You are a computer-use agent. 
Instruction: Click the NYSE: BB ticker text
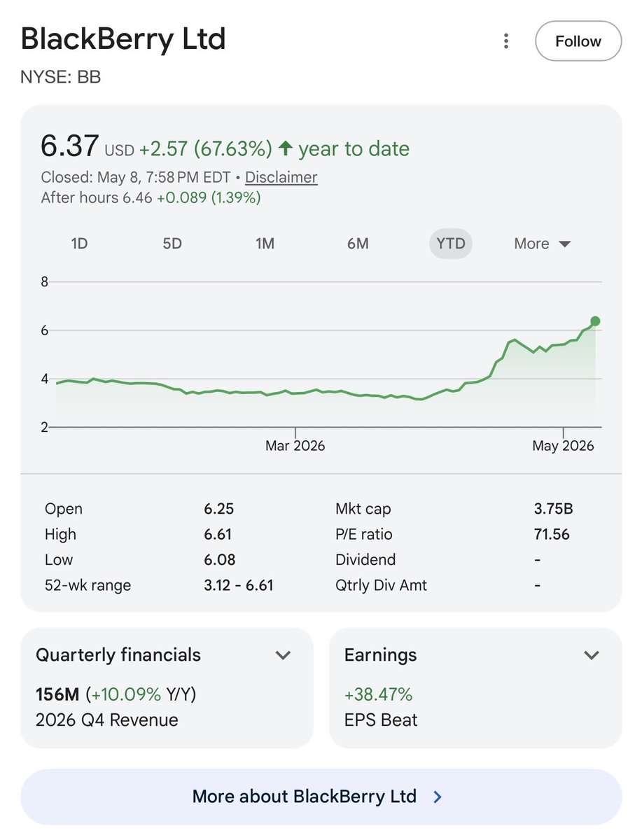(x=60, y=77)
